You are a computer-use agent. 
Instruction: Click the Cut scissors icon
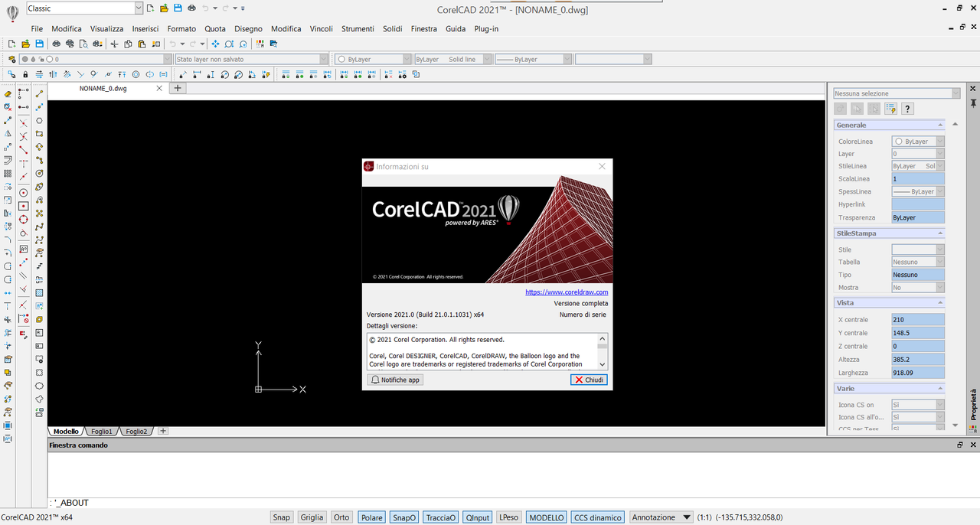pyautogui.click(x=114, y=44)
